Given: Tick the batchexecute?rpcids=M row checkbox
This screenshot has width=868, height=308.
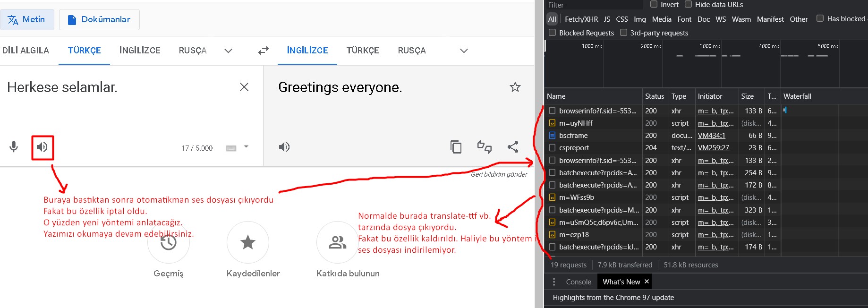Looking at the screenshot, I should tap(552, 210).
